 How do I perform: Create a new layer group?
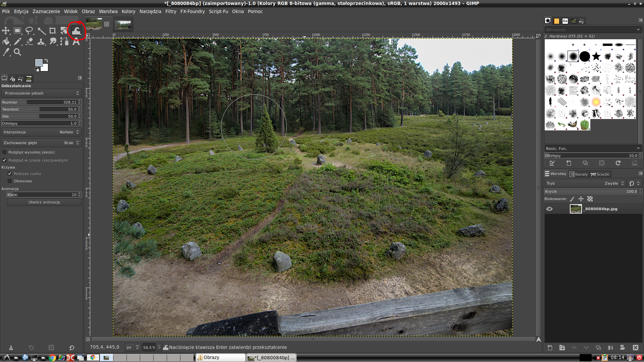[x=562, y=348]
